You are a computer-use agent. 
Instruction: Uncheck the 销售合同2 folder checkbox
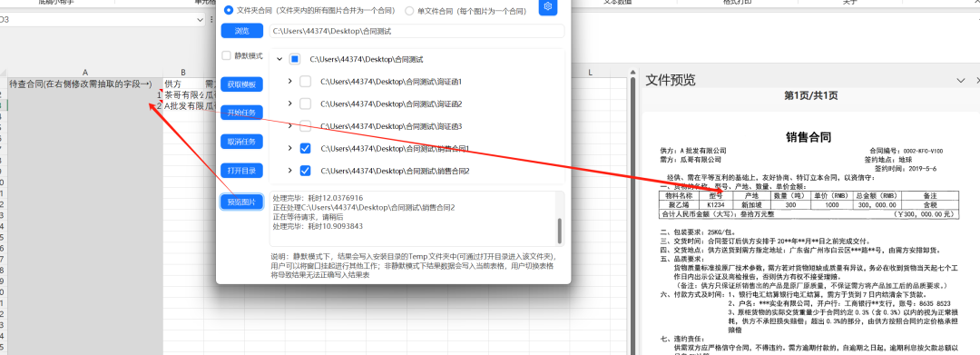pyautogui.click(x=306, y=170)
